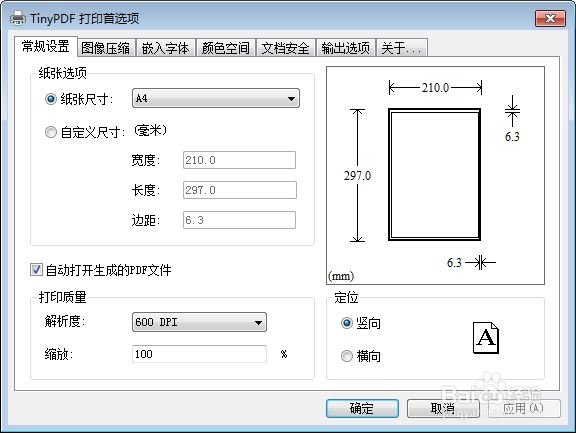
Task: Click the 应用(A) button
Action: pyautogui.click(x=524, y=408)
